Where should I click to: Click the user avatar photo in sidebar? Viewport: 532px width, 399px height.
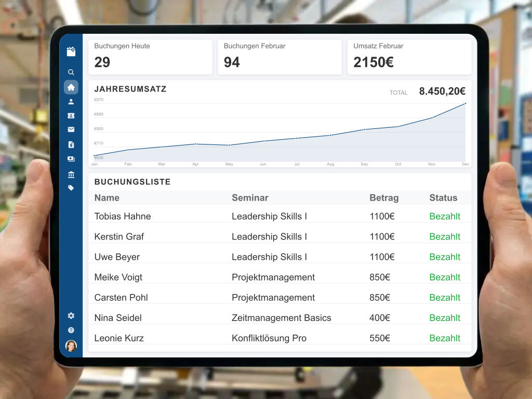tap(71, 345)
